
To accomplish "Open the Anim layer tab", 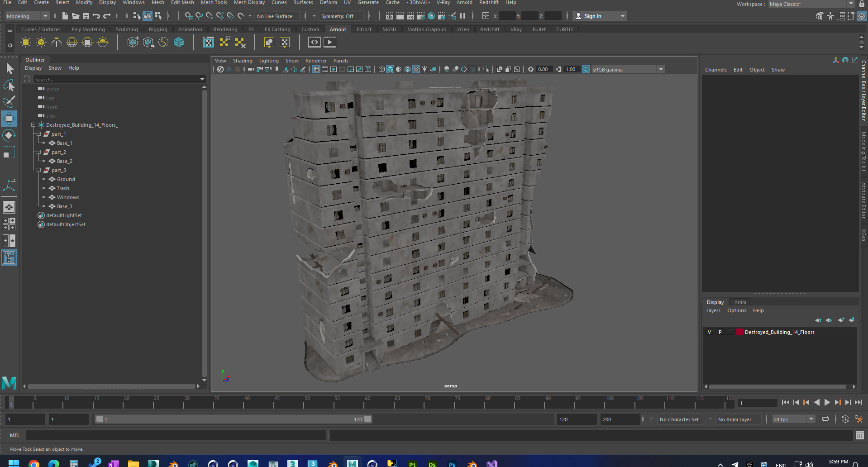I will point(740,302).
